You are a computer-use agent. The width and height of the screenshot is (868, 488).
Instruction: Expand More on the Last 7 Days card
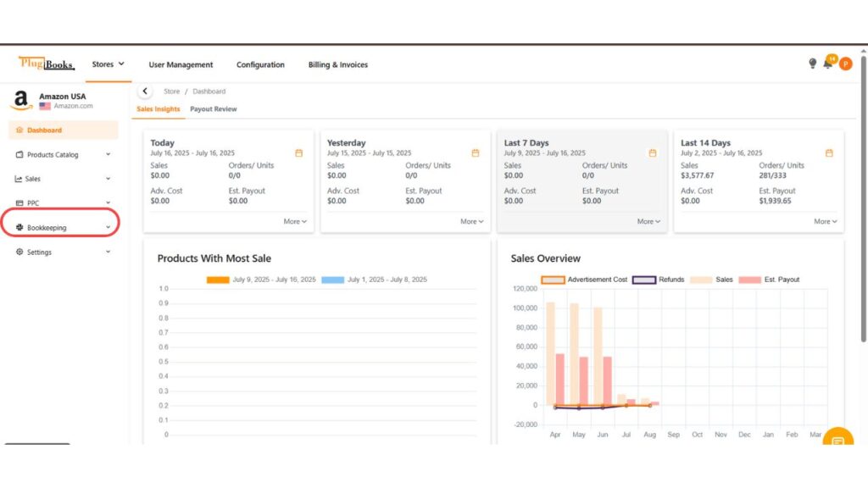(648, 221)
